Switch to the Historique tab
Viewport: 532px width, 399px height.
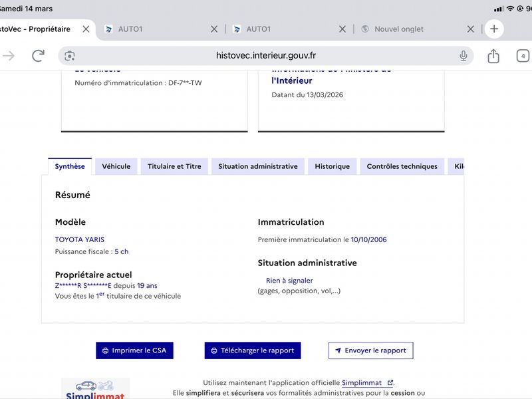[x=332, y=166]
